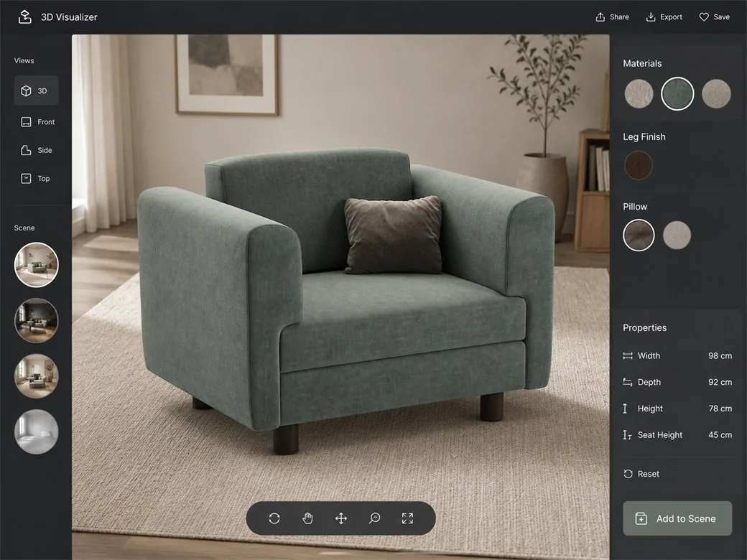Switch to the 3D view
Screen dimensions: 747x560
tap(36, 90)
